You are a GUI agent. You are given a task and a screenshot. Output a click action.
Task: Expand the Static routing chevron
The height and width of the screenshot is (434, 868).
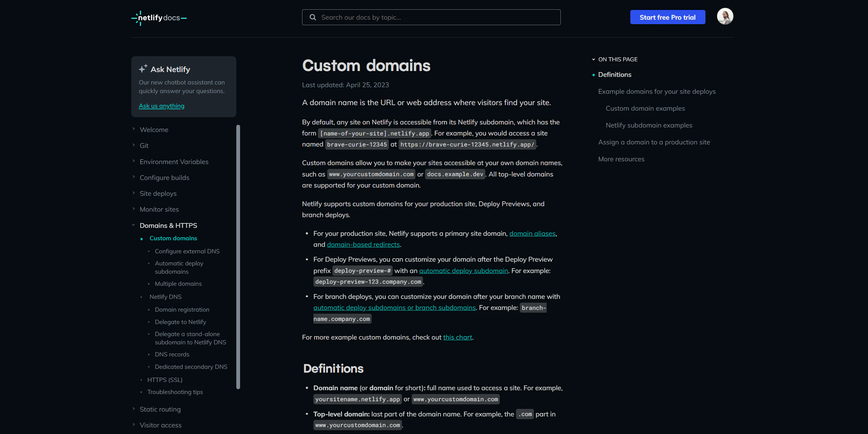(x=134, y=408)
